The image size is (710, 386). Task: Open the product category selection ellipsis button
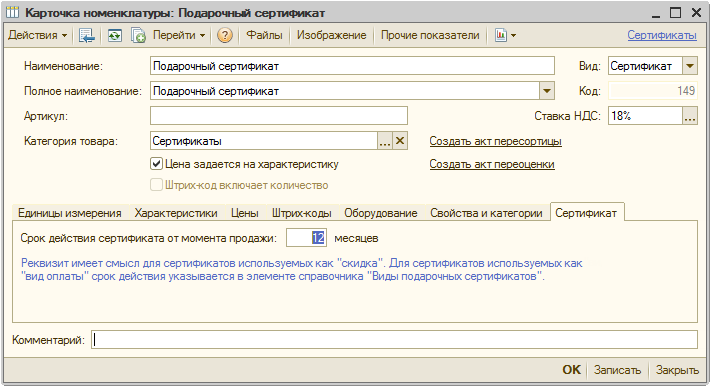(x=385, y=141)
